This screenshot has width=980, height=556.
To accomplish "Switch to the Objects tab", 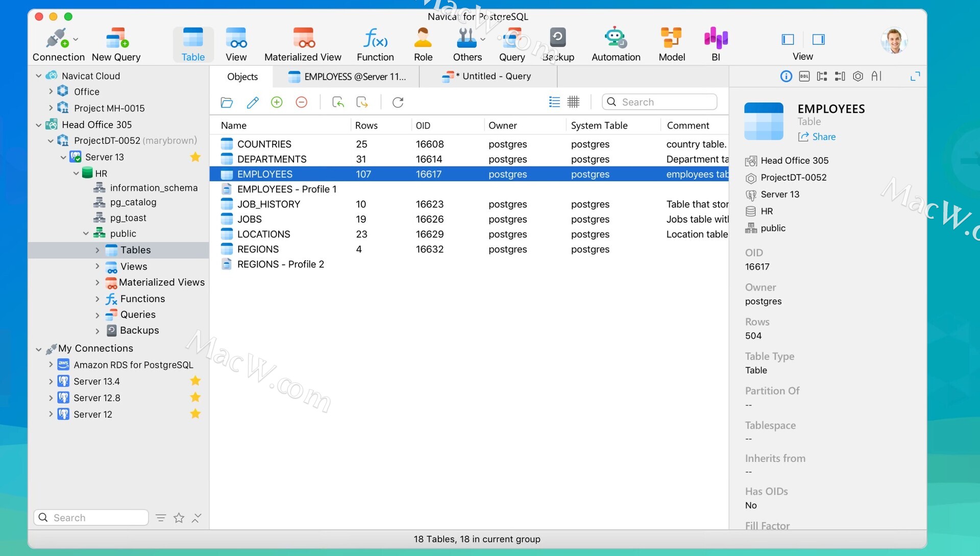I will pyautogui.click(x=242, y=77).
